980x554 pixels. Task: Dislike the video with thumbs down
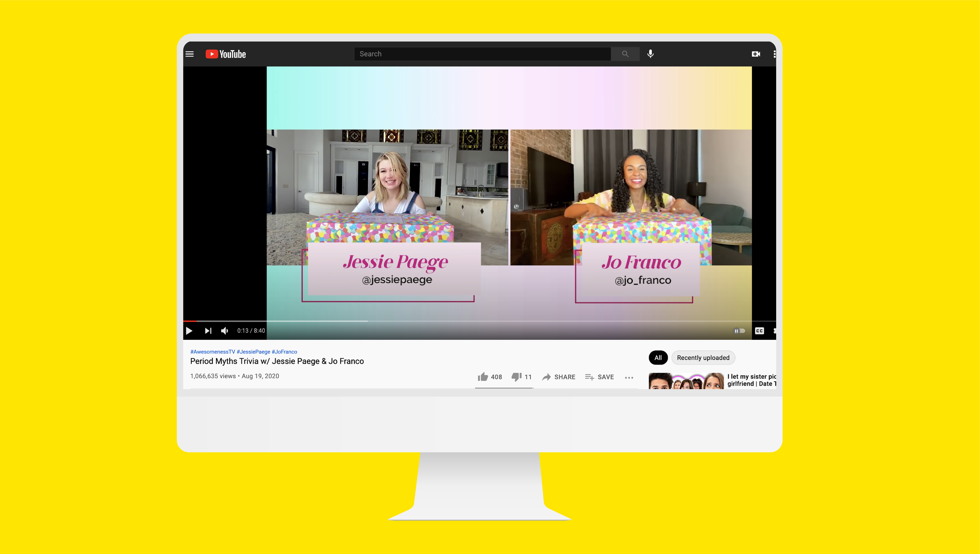516,377
